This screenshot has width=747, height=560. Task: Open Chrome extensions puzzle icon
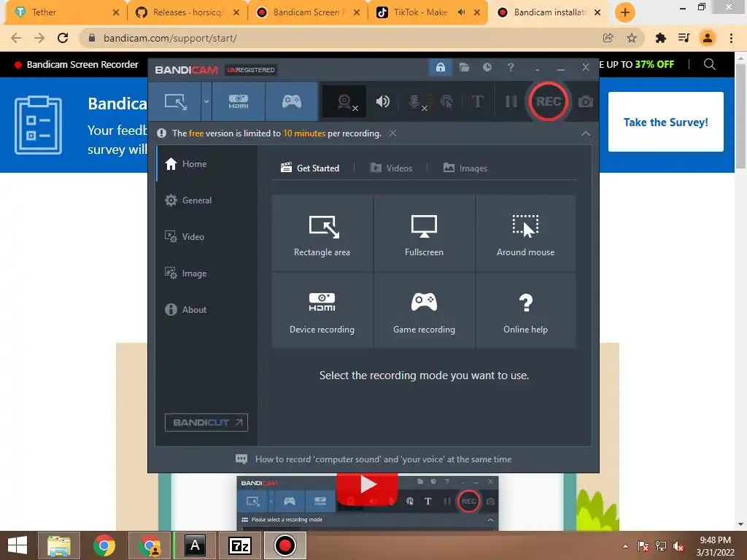pos(660,38)
